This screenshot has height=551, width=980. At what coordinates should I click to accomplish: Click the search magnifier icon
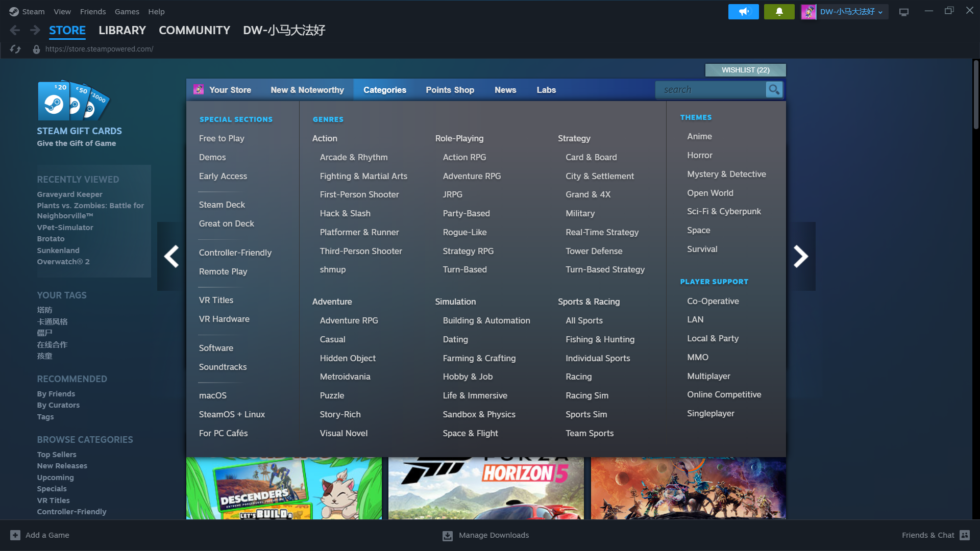774,90
